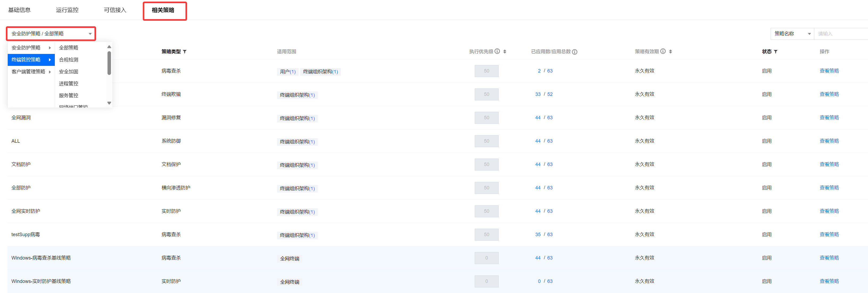Screen dimensions: 868x293
Task: Click info icon beside 策略有效期 header
Action: point(663,52)
